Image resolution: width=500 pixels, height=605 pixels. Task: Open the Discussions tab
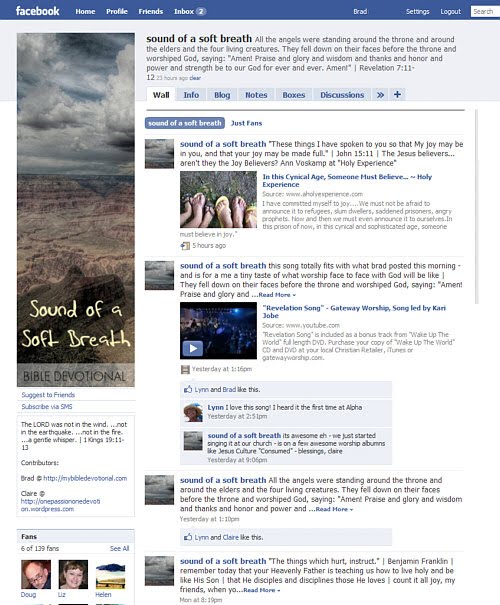pos(342,95)
